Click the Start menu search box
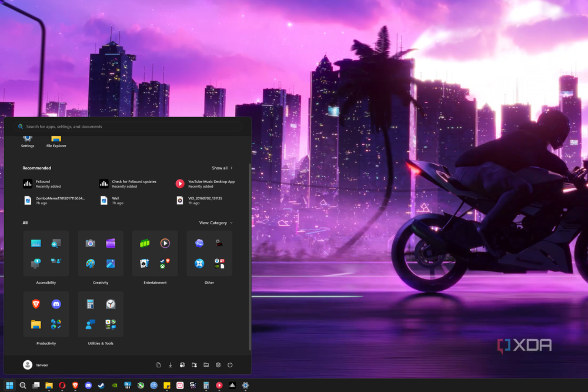 coord(128,127)
